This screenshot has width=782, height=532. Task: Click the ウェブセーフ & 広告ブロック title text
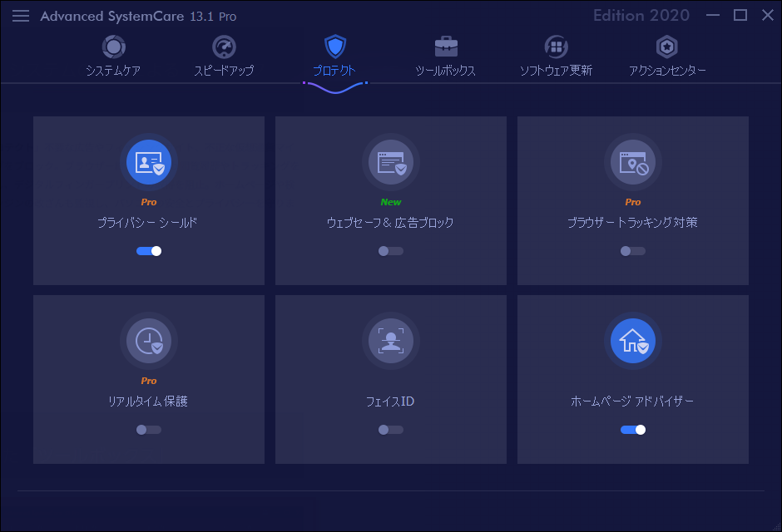coord(390,223)
